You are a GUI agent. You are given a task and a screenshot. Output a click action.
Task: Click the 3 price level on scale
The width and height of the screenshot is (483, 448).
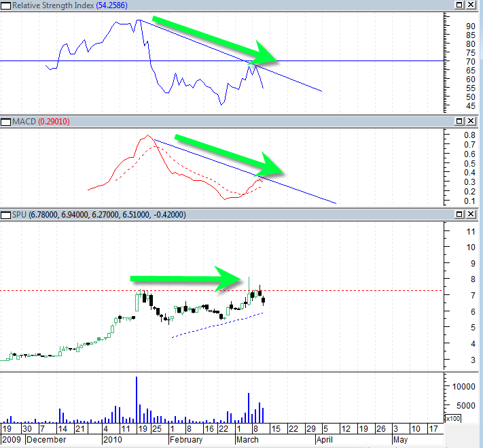473,360
